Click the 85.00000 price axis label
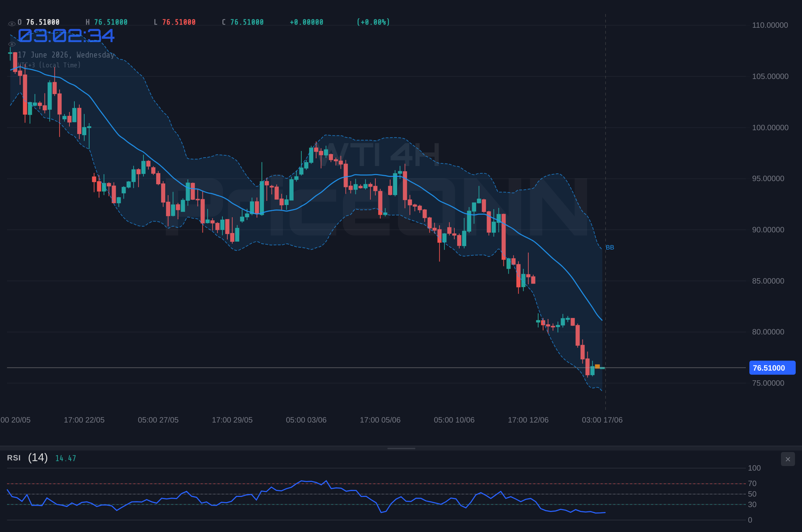This screenshot has height=532, width=802. click(x=768, y=281)
